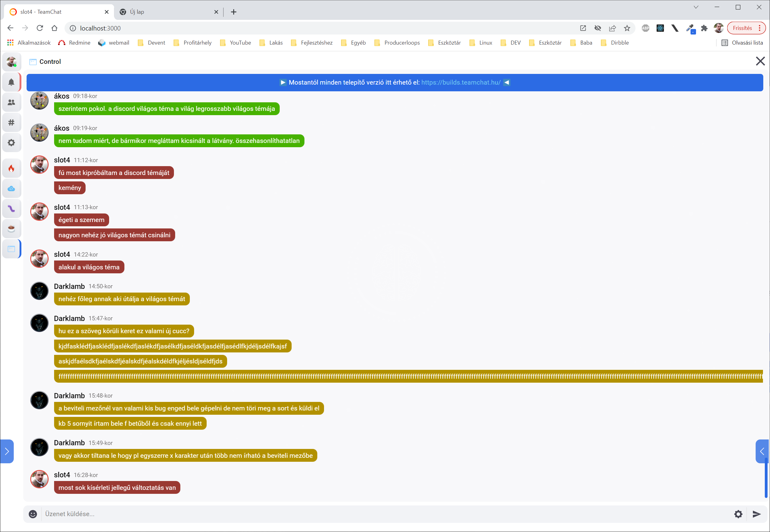Open the YouTube bookmarks folder
Screen dimensions: 770x532
point(236,43)
